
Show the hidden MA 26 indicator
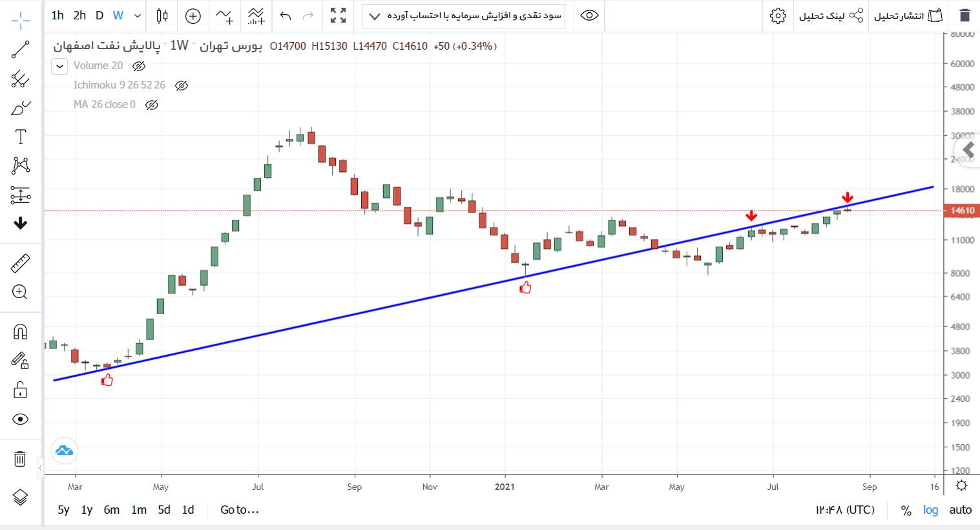point(152,105)
